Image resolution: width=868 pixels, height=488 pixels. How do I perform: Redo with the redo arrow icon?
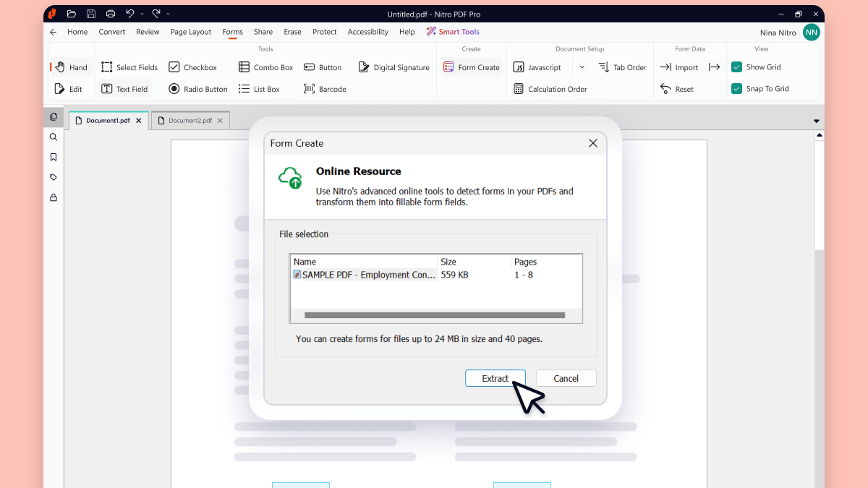(156, 13)
